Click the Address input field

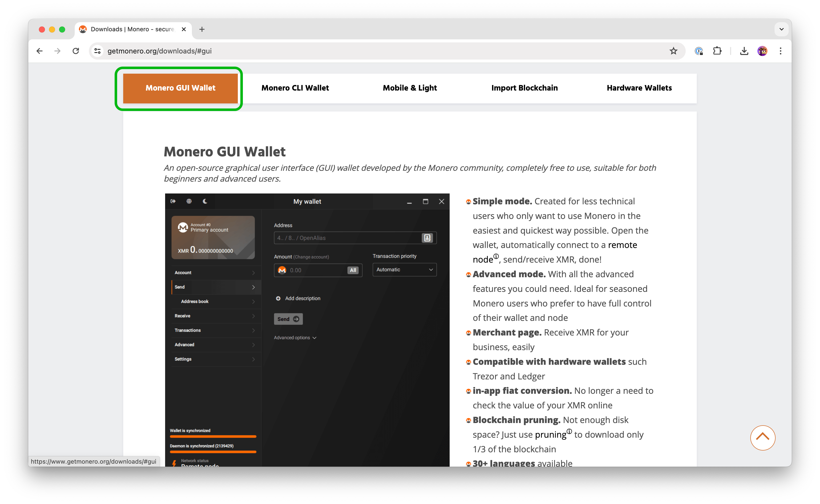tap(355, 238)
